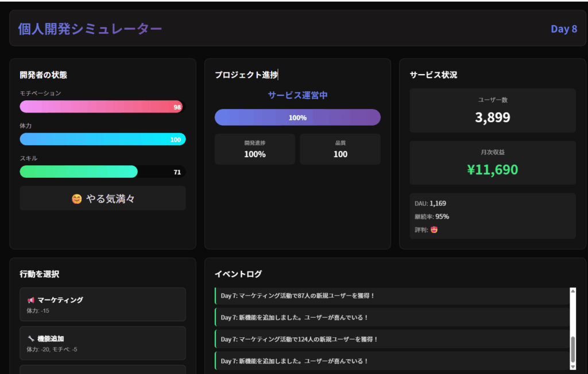Click the blue 体力 bar
Image resolution: width=588 pixels, height=374 pixels.
102,139
